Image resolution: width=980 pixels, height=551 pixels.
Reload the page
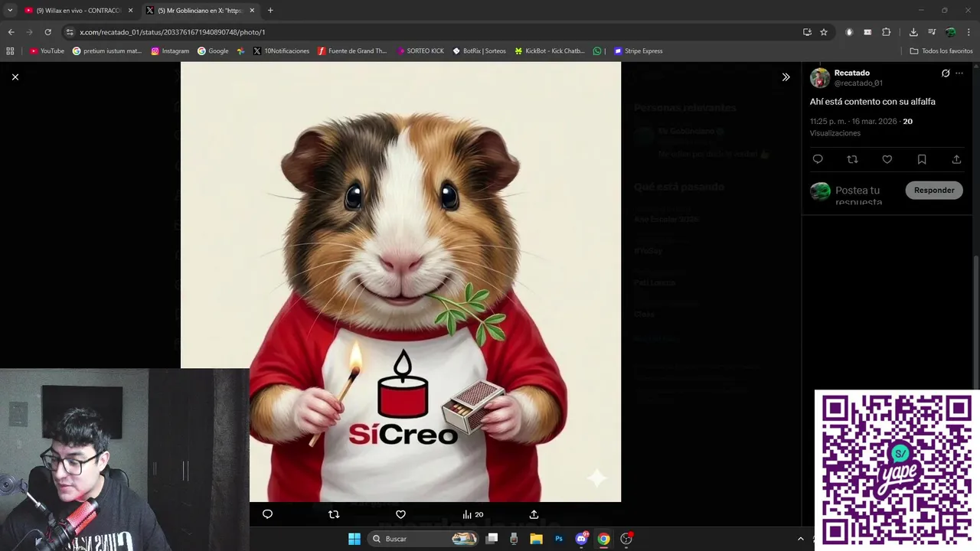(47, 32)
